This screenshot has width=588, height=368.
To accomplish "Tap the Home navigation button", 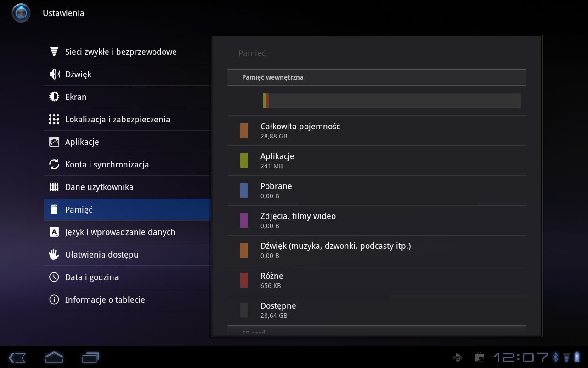I will click(54, 357).
